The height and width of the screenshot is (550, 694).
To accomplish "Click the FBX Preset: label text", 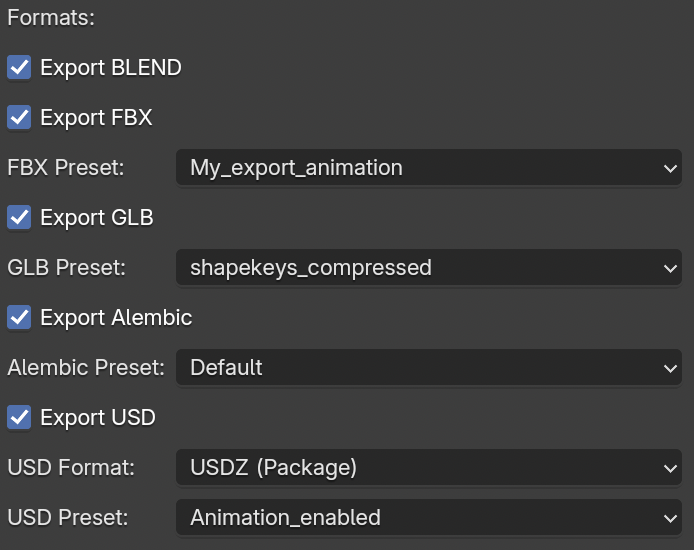I will (x=66, y=168).
